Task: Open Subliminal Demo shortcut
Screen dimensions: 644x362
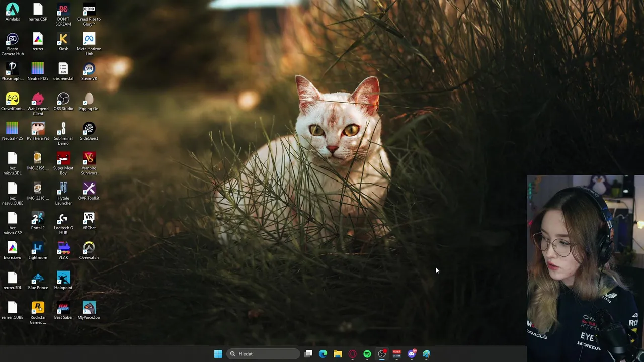Action: click(63, 134)
